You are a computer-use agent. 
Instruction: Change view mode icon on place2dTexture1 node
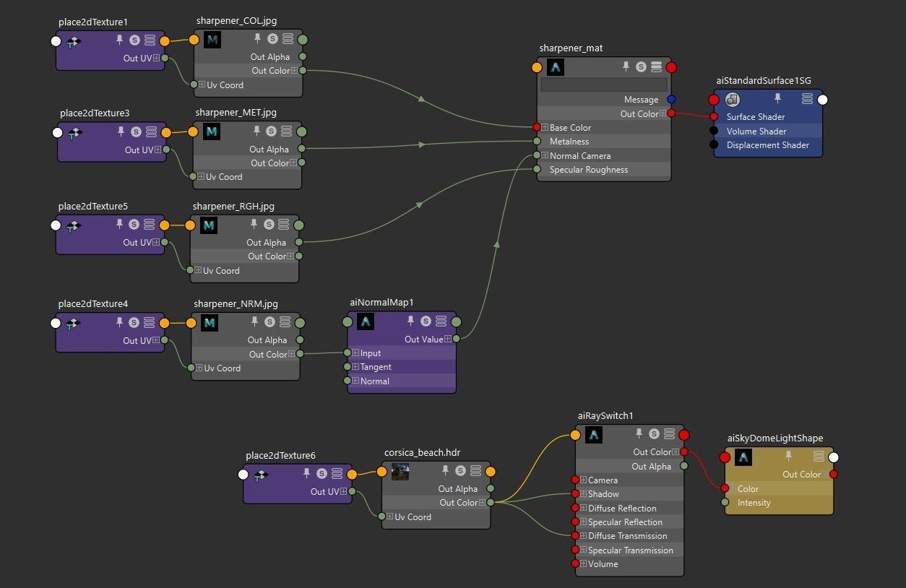[151, 41]
